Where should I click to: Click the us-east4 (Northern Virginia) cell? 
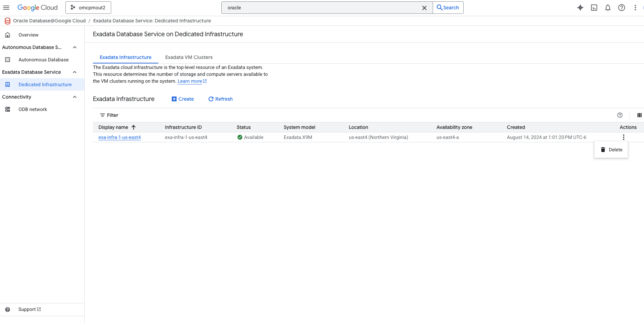pyautogui.click(x=378, y=137)
